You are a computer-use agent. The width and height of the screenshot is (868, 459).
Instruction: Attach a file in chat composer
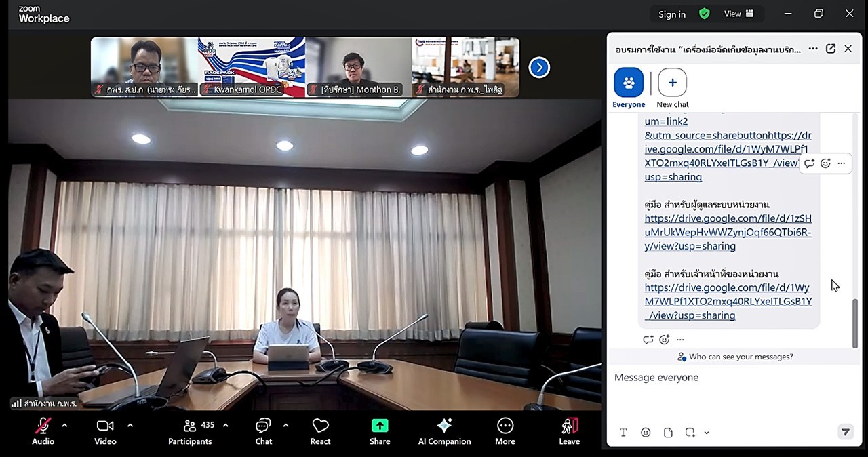[x=668, y=433]
